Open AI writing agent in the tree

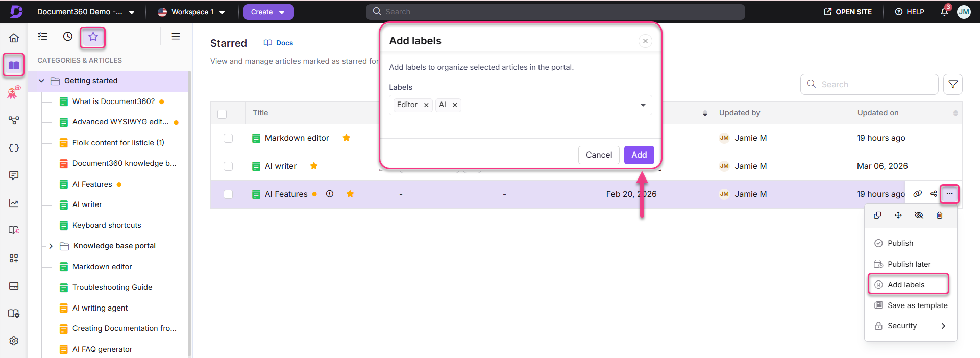[x=100, y=308]
